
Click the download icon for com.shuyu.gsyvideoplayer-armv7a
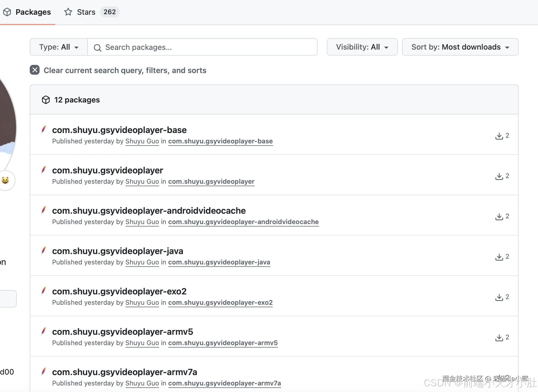click(499, 378)
